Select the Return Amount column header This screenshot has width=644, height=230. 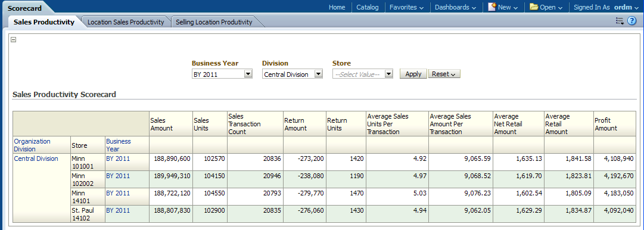click(304, 124)
